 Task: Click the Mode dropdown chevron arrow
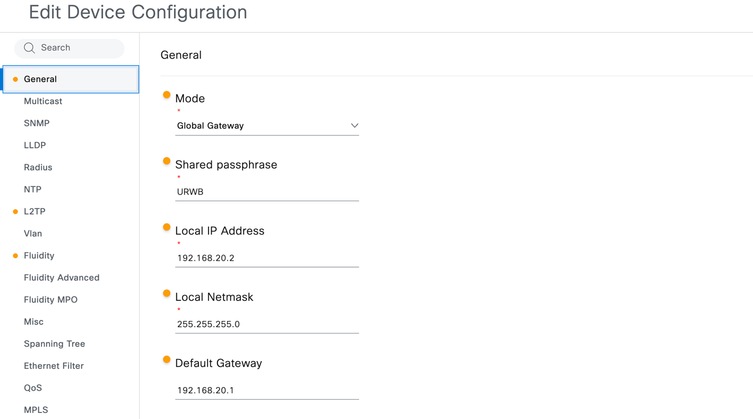click(354, 126)
